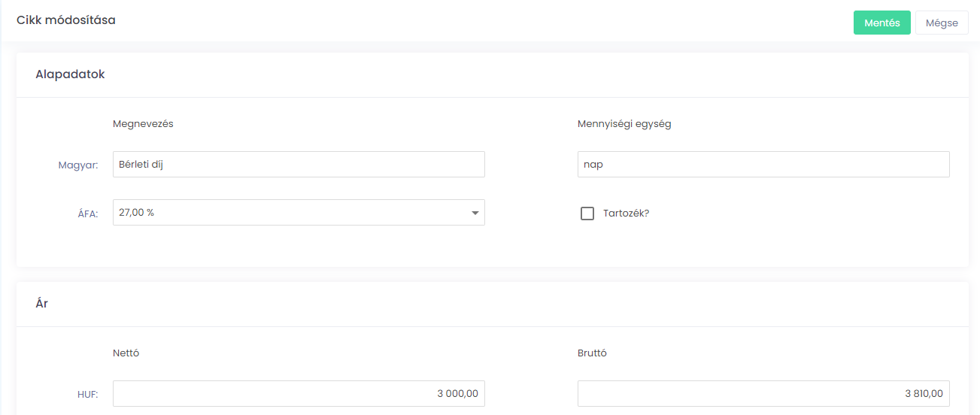Viewport: 980px width, 415px height.
Task: Expand ÁFA list using the arrow icon
Action: point(475,214)
